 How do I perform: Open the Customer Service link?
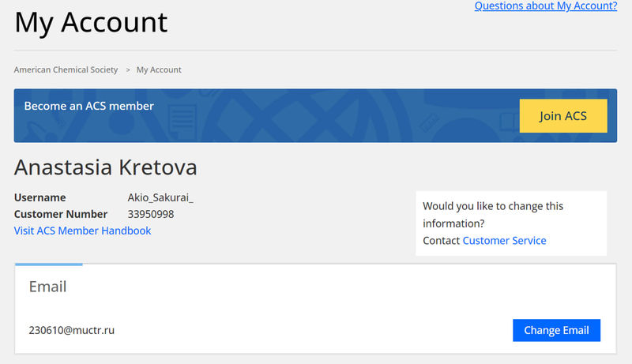coord(504,240)
